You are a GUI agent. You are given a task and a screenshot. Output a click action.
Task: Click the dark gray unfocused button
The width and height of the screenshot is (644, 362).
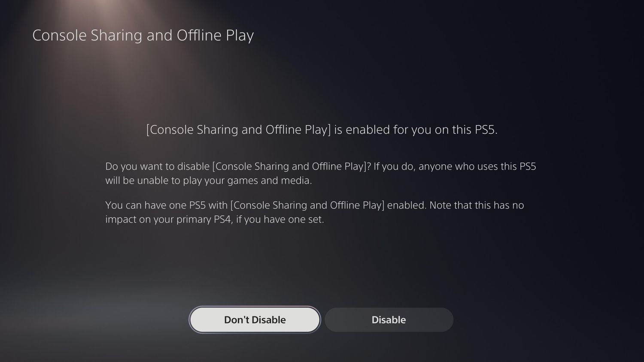pos(389,320)
